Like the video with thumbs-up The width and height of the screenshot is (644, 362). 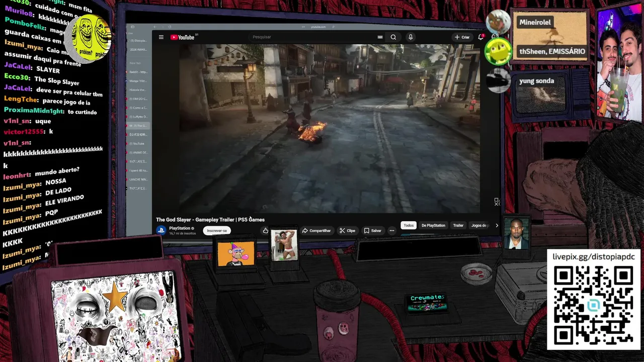point(266,231)
